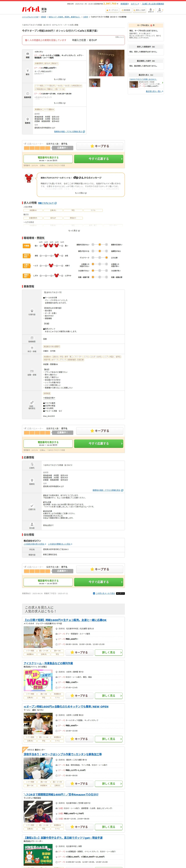Click the Xにポスト share button
This screenshot has height=868, width=186.
click(121, 593)
